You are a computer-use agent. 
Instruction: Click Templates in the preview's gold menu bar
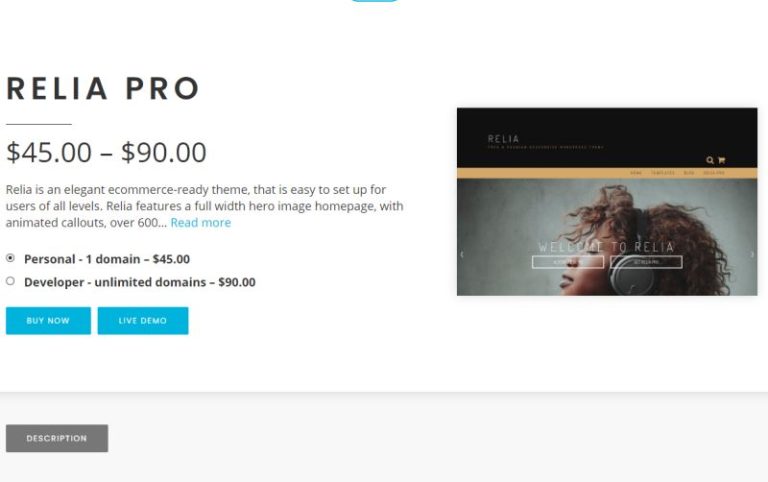[x=663, y=173]
